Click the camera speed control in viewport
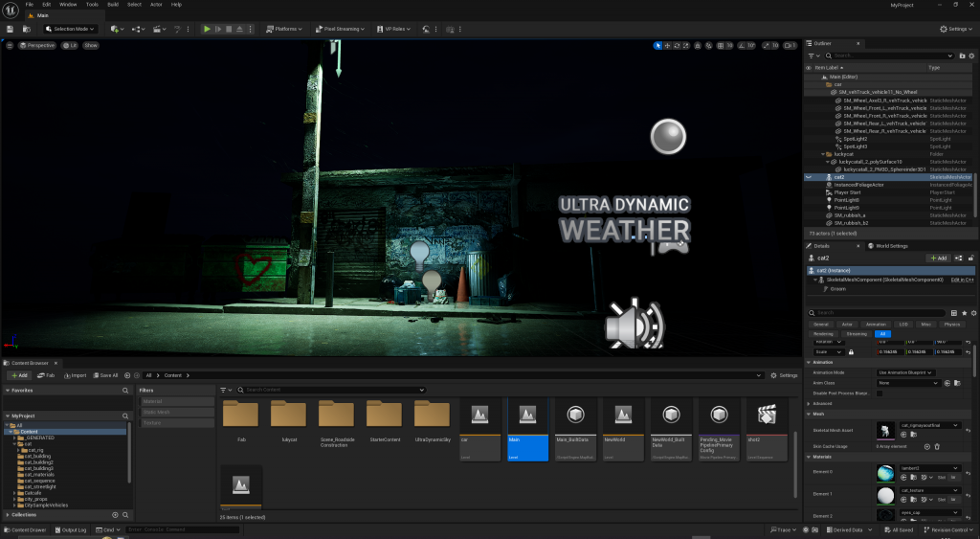Screen dimensions: 980x539 pos(790,46)
